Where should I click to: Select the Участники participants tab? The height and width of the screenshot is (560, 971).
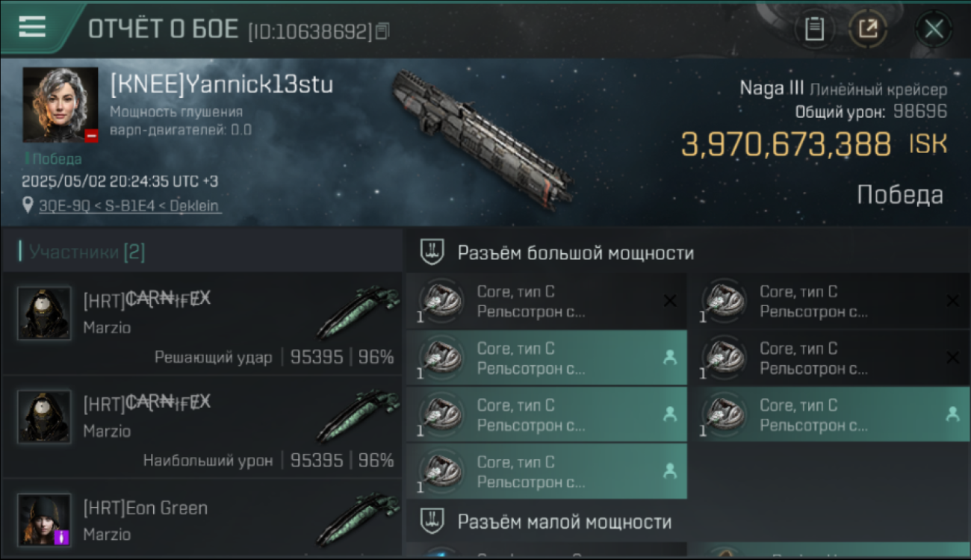(87, 252)
